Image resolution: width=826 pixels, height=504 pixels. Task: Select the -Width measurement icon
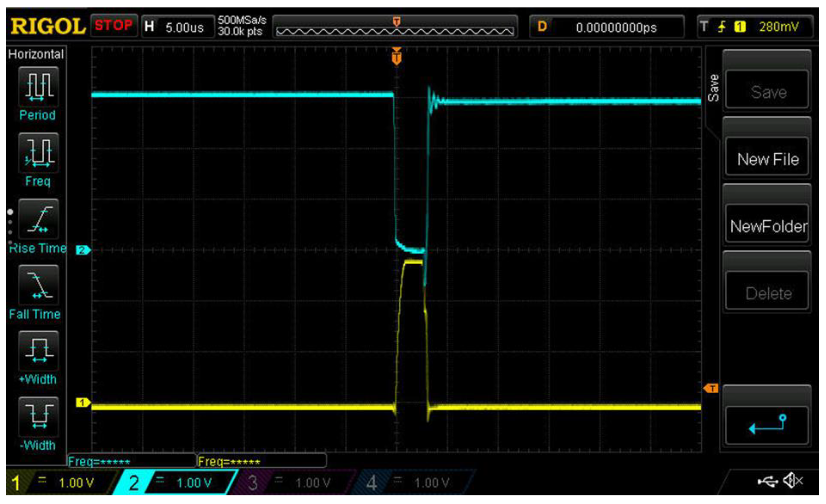pyautogui.click(x=38, y=417)
